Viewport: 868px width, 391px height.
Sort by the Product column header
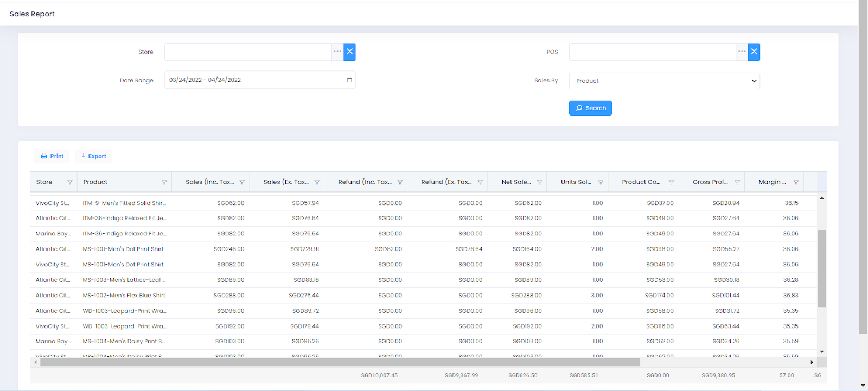click(x=95, y=182)
